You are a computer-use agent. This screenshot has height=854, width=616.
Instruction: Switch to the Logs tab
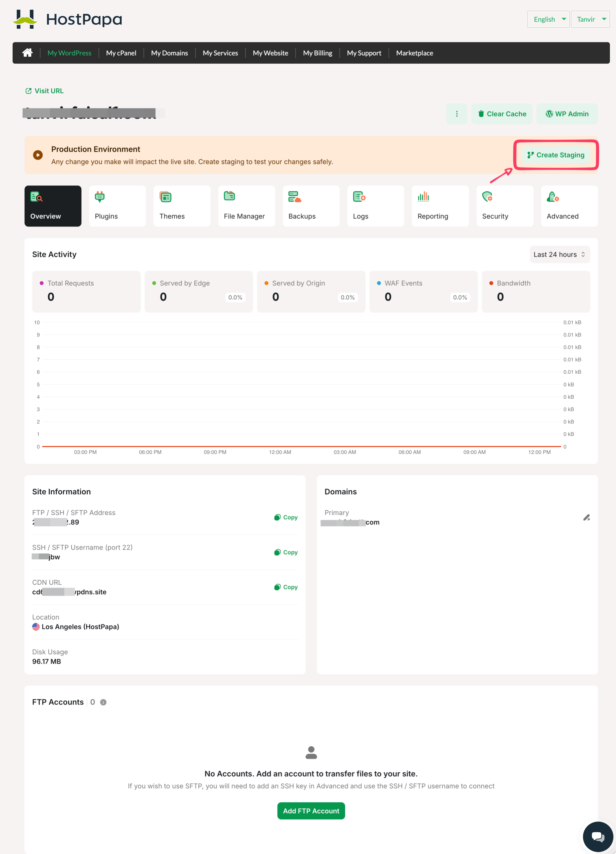(376, 206)
